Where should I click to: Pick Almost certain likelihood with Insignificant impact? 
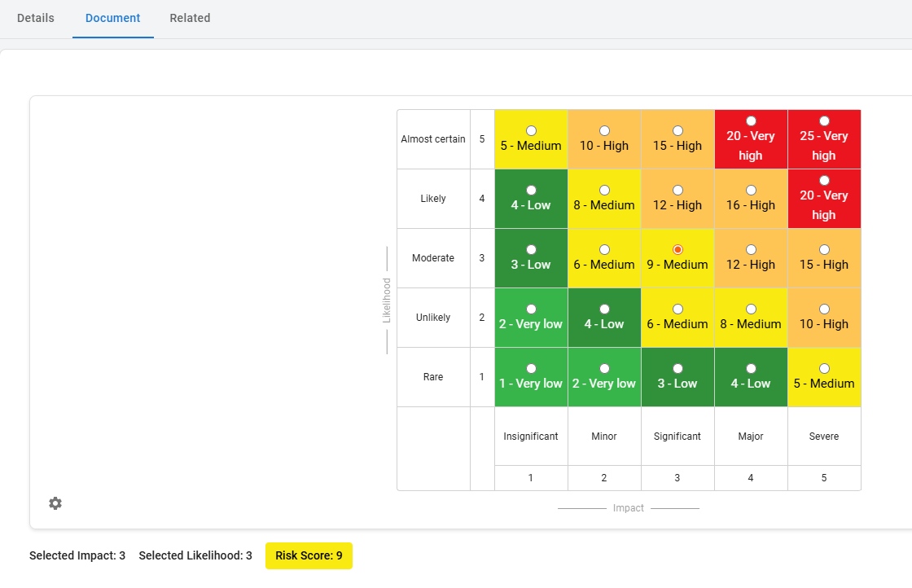531,131
